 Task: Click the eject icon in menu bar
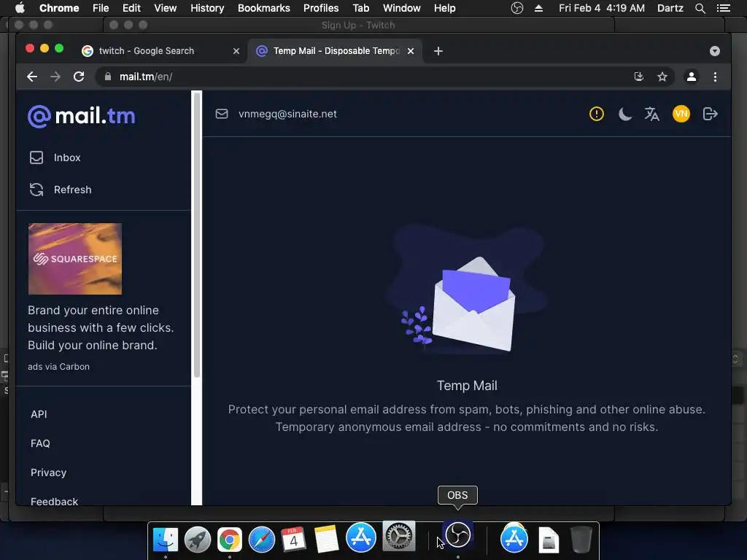pyautogui.click(x=539, y=8)
